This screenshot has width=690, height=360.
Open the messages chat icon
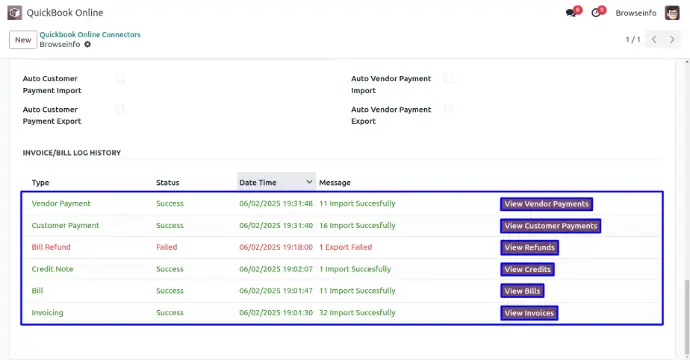[x=571, y=13]
